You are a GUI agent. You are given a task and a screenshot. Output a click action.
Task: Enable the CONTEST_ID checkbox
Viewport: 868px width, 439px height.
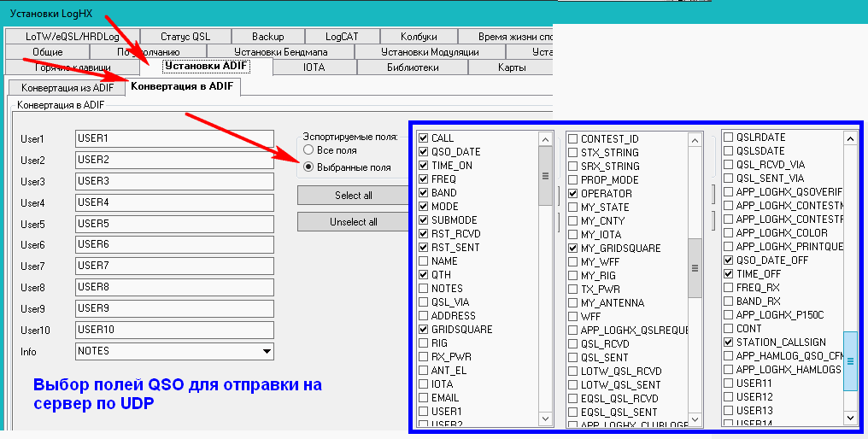pyautogui.click(x=573, y=138)
